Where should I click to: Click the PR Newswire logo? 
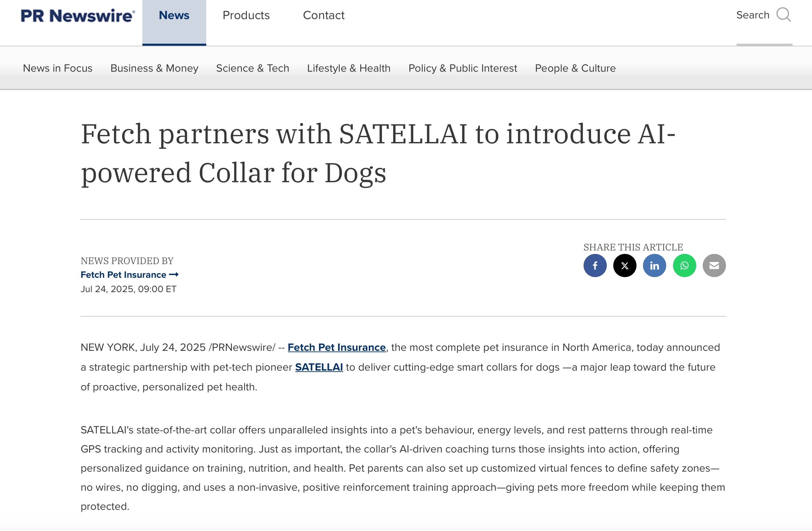pyautogui.click(x=78, y=16)
